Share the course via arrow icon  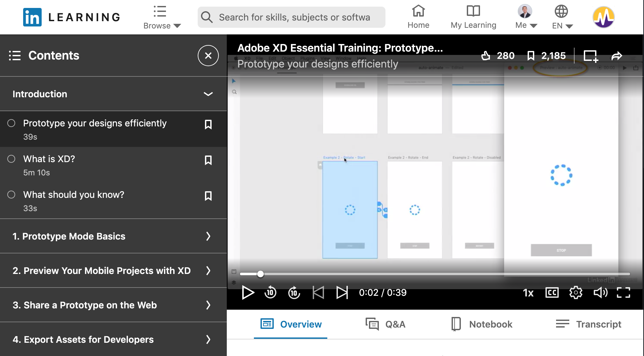pos(617,56)
